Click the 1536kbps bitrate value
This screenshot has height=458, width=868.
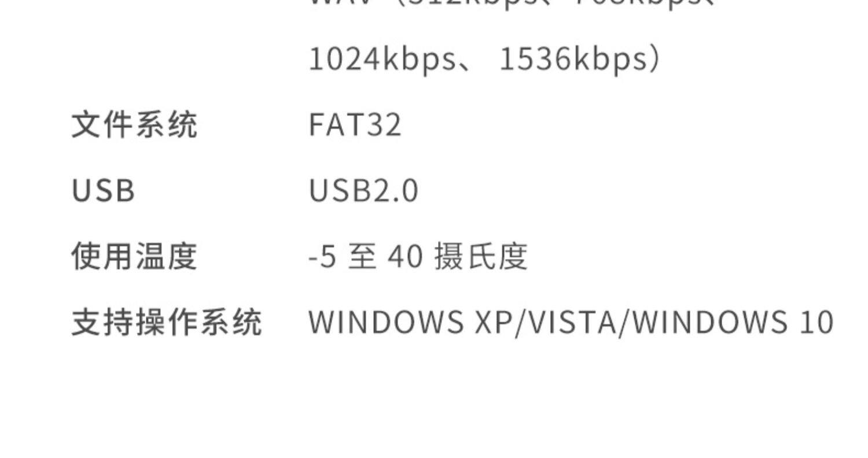(573, 60)
